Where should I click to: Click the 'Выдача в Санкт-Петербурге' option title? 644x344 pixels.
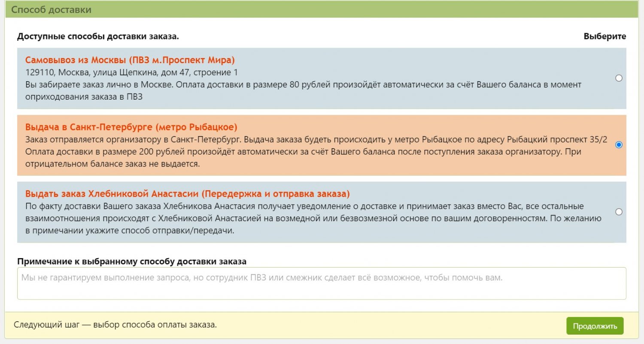tap(131, 127)
